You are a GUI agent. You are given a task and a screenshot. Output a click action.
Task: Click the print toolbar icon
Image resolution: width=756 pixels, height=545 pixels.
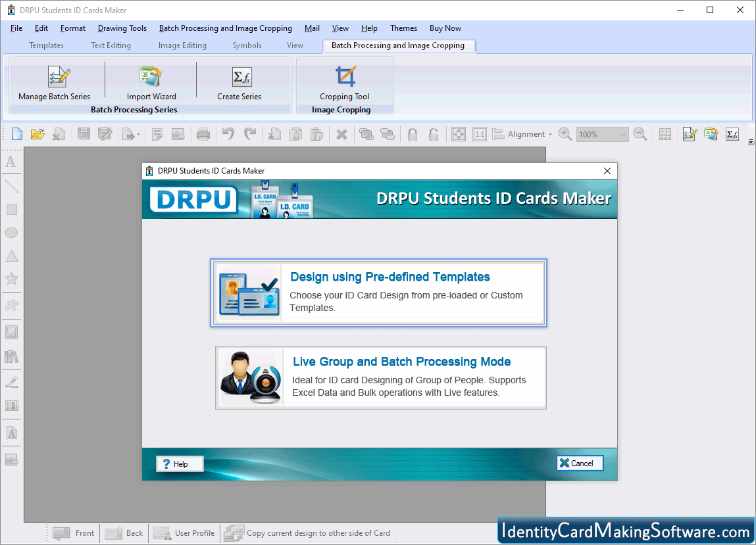(x=203, y=134)
